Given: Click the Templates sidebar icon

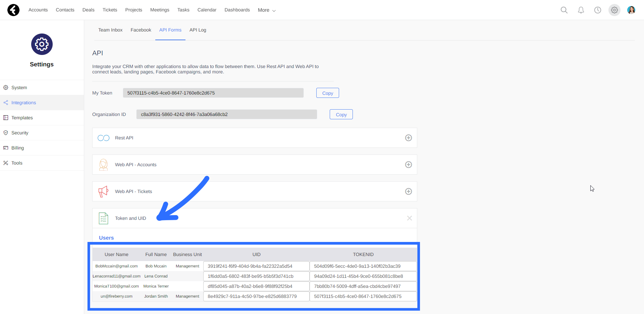Looking at the screenshot, I should click(5, 117).
